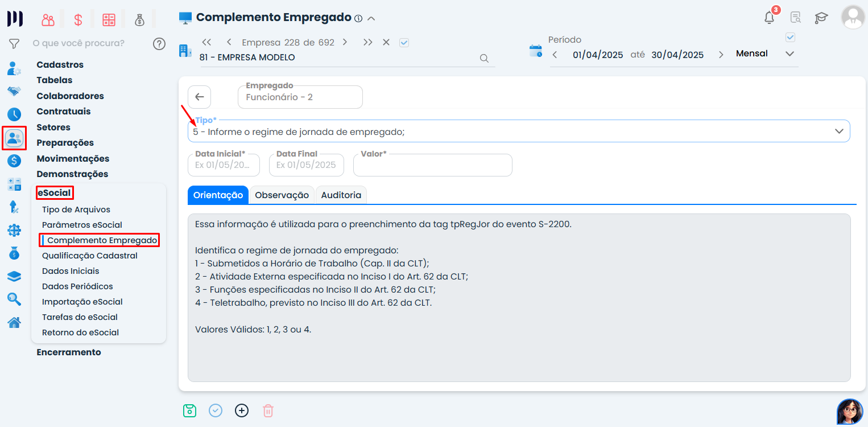Click the blue check confirm icon

[216, 410]
